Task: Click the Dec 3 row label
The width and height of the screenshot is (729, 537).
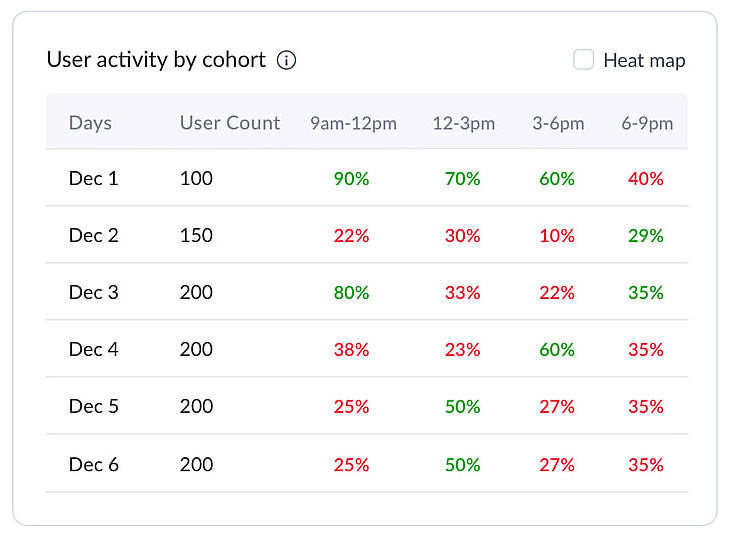Action: (x=93, y=293)
